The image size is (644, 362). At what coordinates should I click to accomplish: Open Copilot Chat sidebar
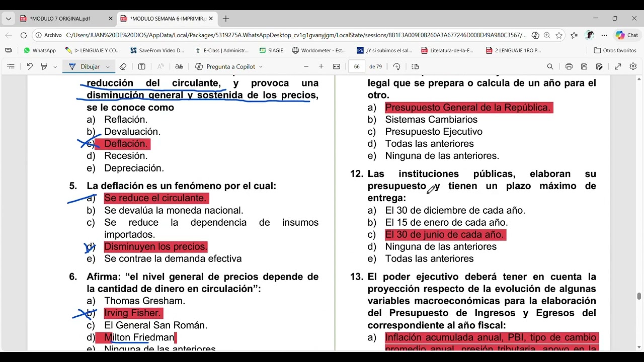627,35
